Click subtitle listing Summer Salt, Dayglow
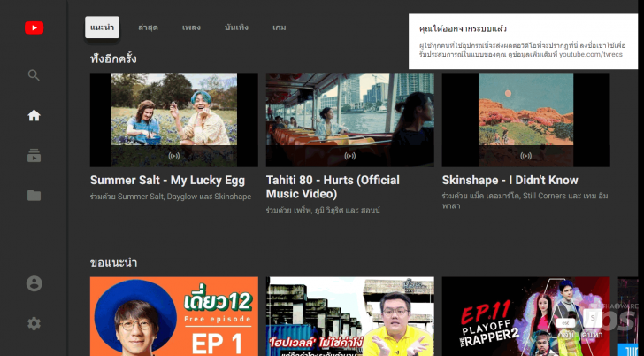Viewport: 644px width, 356px height. point(171,197)
